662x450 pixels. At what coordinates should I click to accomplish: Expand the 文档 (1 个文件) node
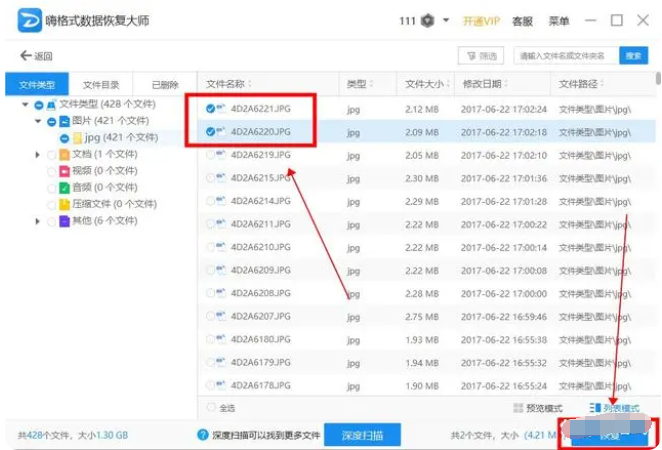[38, 155]
